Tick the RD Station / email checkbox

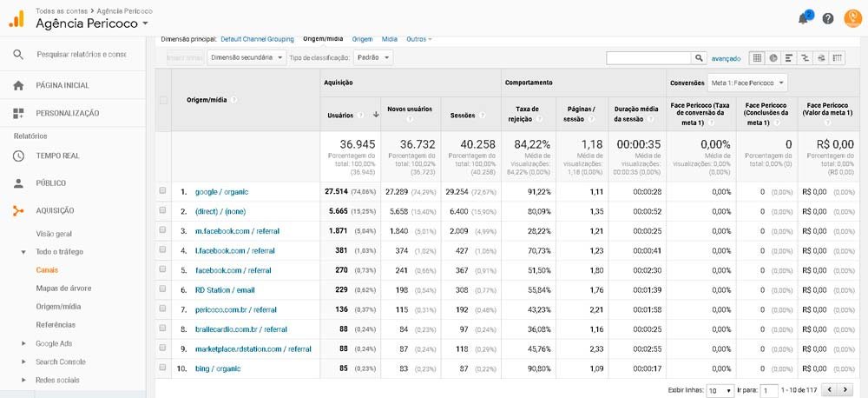[163, 289]
